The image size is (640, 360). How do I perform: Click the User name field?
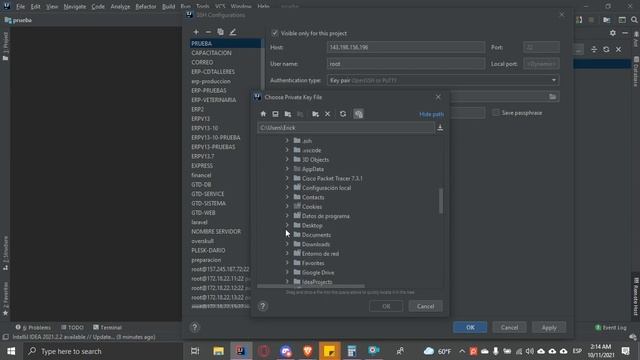[406, 64]
